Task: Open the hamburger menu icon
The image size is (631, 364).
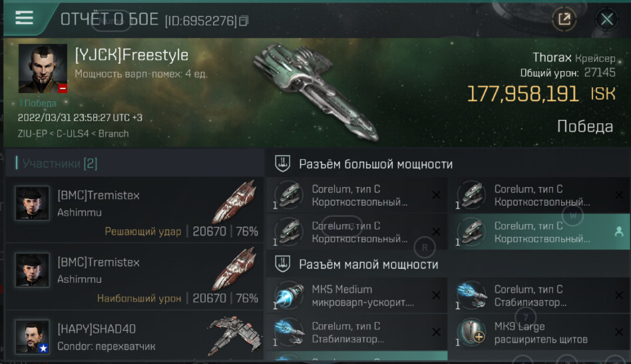Action: (24, 18)
